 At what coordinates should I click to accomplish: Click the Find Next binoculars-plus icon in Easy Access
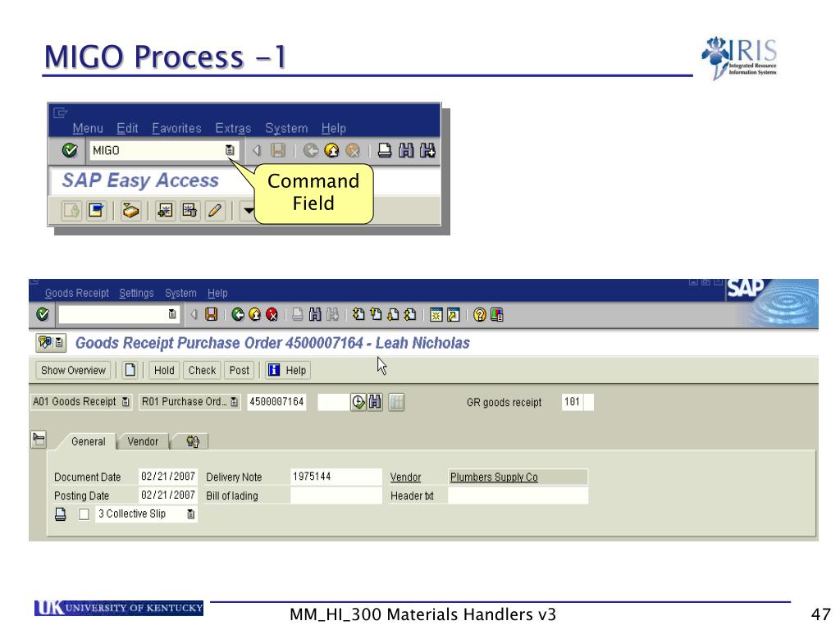(427, 151)
